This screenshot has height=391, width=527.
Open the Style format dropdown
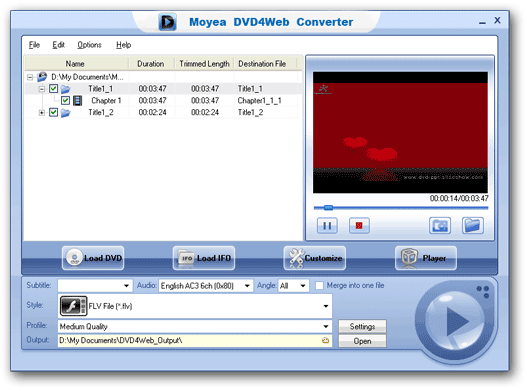(326, 306)
